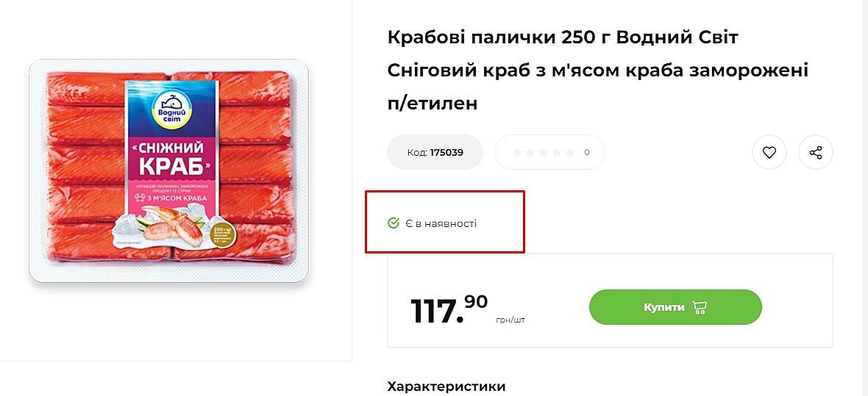
Task: Click the share icon button
Action: pos(815,153)
